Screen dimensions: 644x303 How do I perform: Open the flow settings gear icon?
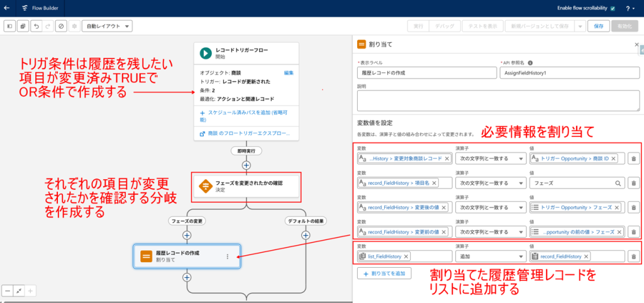coord(74,26)
